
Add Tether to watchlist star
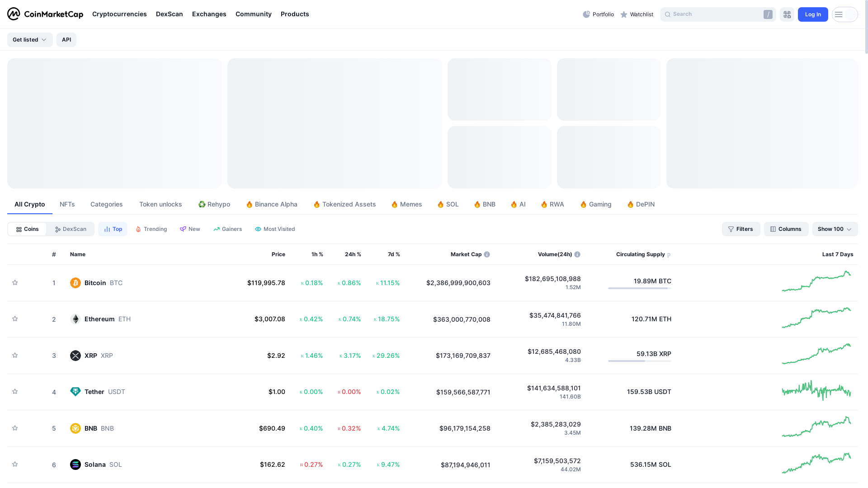(15, 391)
